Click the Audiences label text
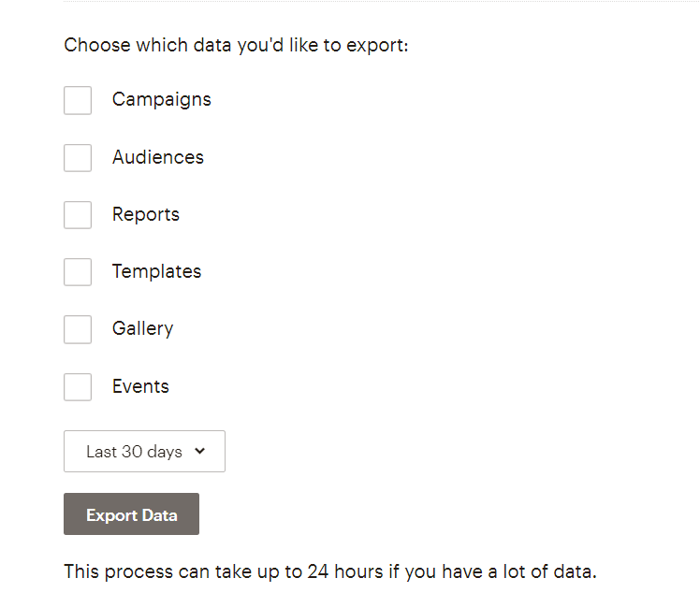This screenshot has width=700, height=607. click(x=158, y=157)
